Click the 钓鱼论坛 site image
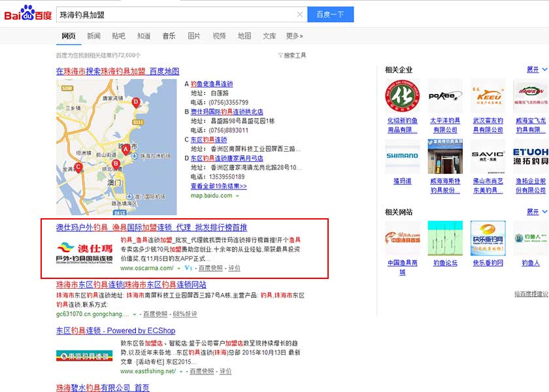Screen dimensions: 549x392 tap(445, 238)
